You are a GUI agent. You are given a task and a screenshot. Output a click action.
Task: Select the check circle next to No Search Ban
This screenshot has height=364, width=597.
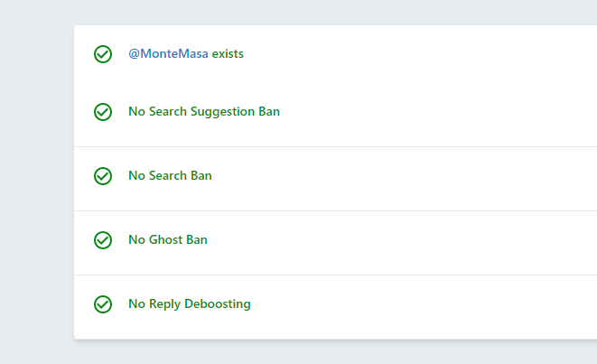point(103,176)
